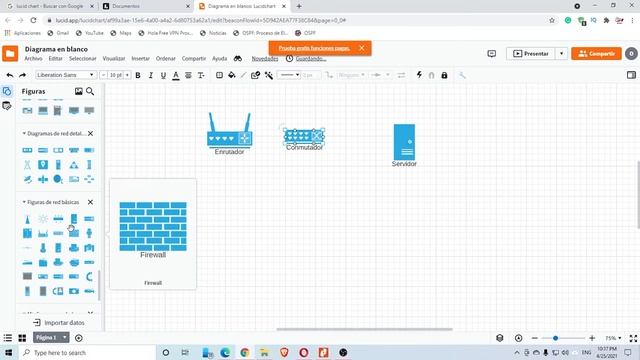
Task: Open the Presentar dropdown arrow
Action: click(x=562, y=53)
